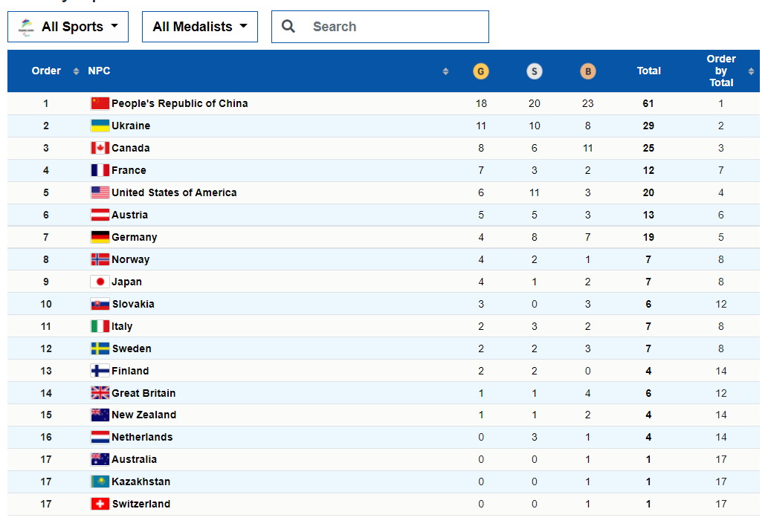This screenshot has height=532, width=768.
Task: Click the Total column header
Action: (648, 71)
